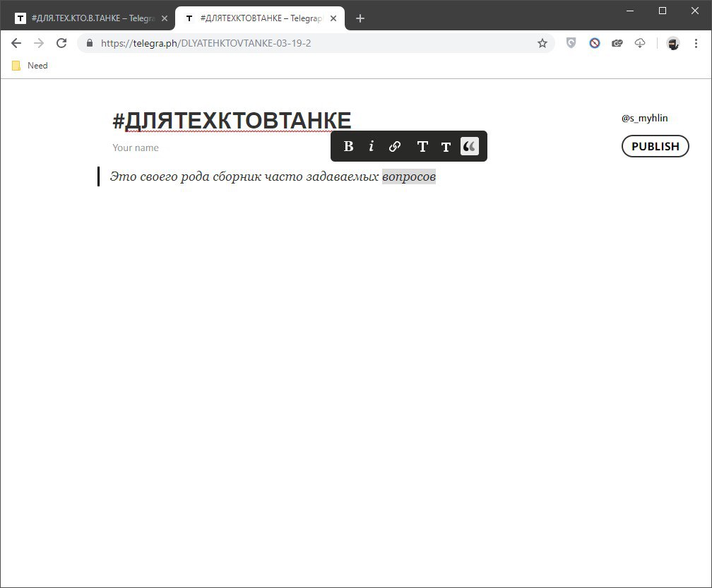Open the shield extension icon

coord(571,42)
